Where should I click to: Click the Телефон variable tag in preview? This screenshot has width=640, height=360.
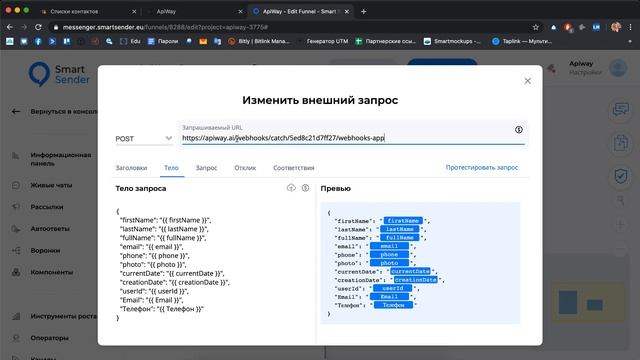tap(393, 305)
